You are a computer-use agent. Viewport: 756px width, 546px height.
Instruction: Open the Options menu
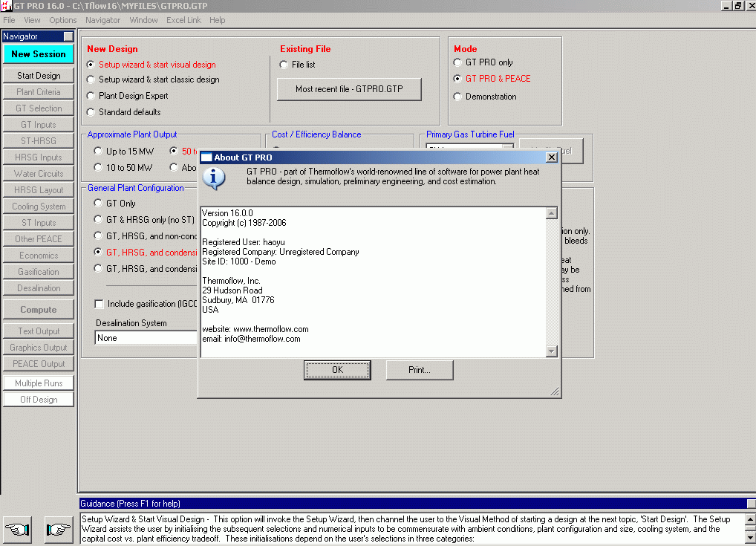click(62, 20)
